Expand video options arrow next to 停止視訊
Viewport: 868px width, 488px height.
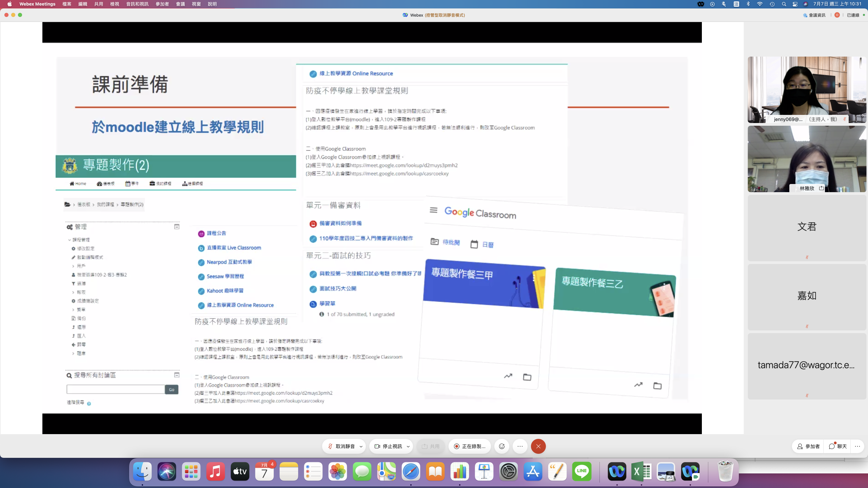click(408, 446)
